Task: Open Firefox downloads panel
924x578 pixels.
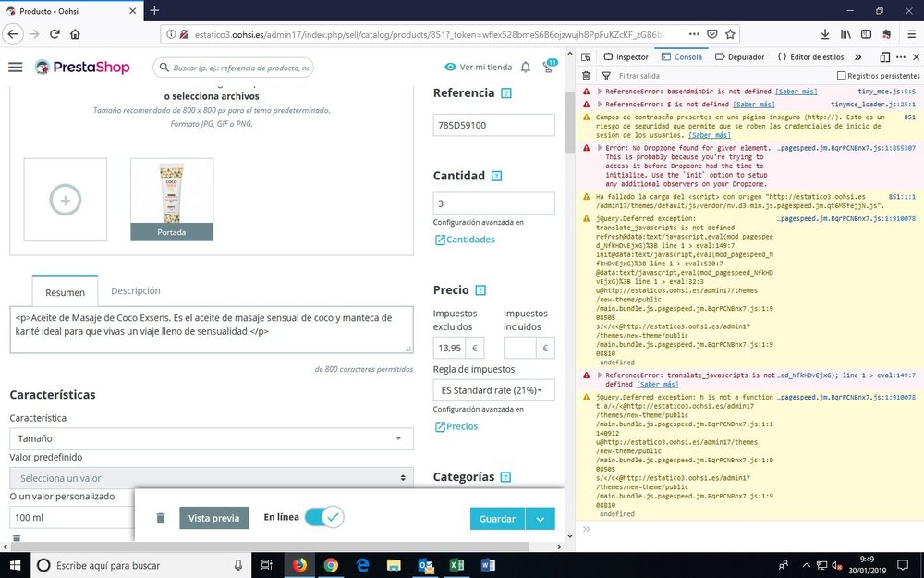Action: point(824,33)
